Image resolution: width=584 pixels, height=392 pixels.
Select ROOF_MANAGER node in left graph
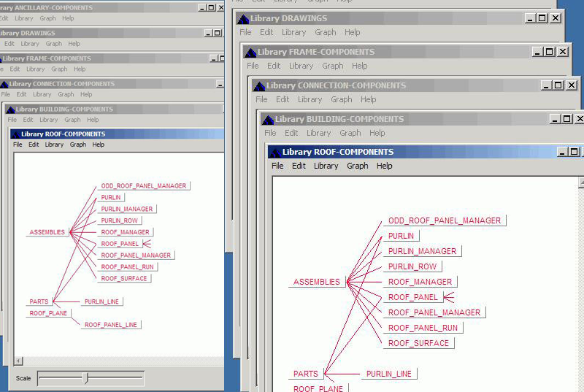[x=125, y=232]
